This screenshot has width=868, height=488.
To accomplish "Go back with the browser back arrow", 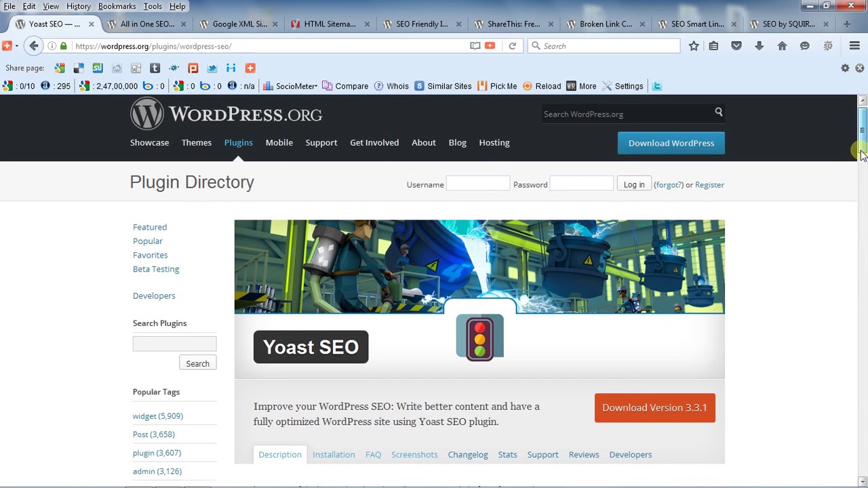I will click(34, 46).
